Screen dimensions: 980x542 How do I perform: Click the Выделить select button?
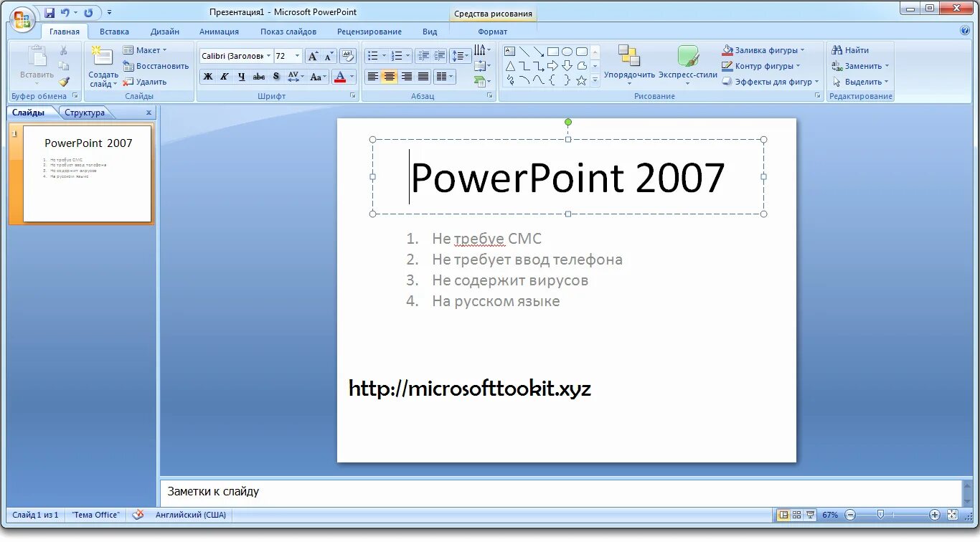(860, 82)
